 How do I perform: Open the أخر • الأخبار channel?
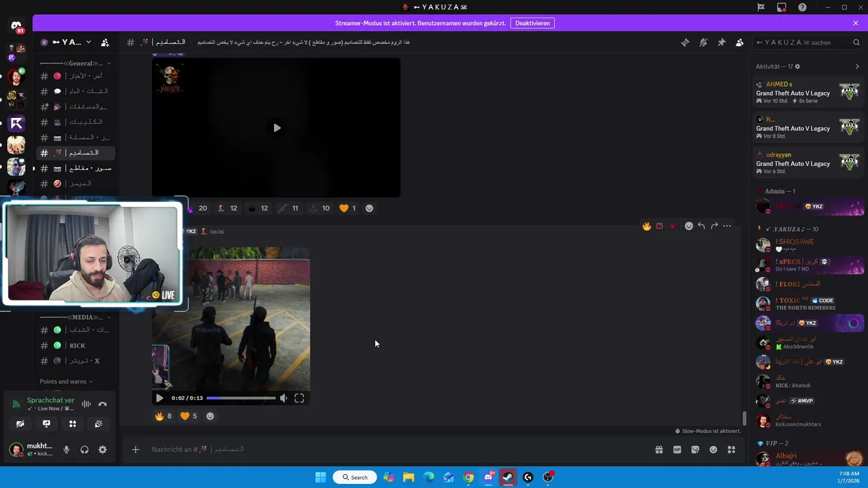[75, 76]
